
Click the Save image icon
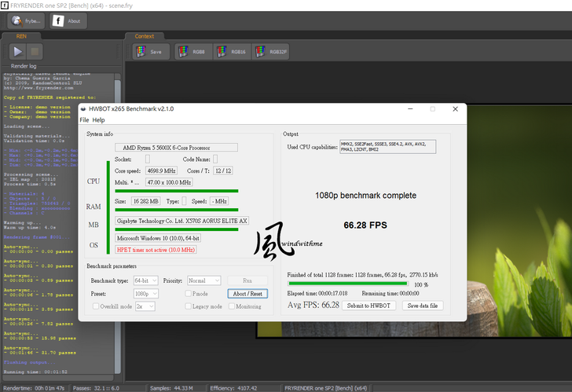pyautogui.click(x=148, y=52)
